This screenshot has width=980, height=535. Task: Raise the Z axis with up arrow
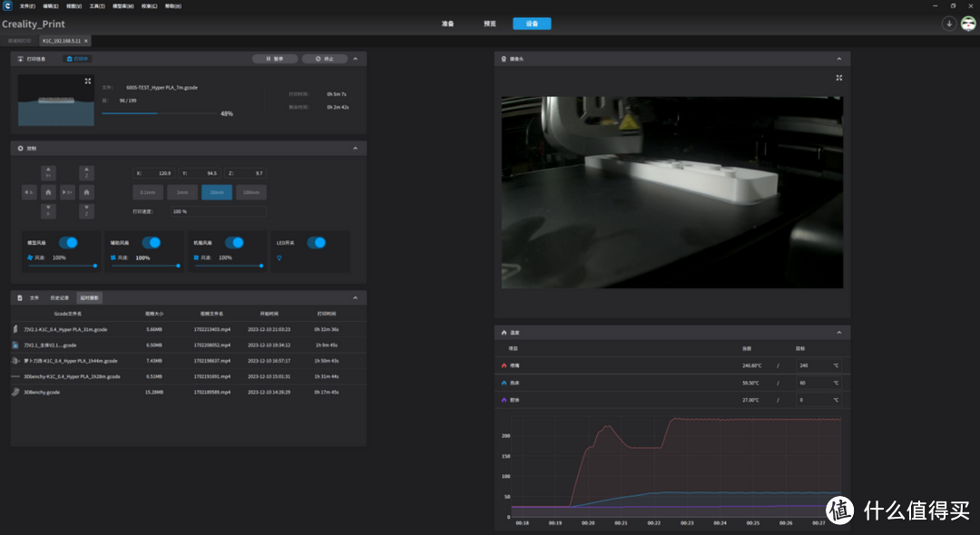coord(87,172)
